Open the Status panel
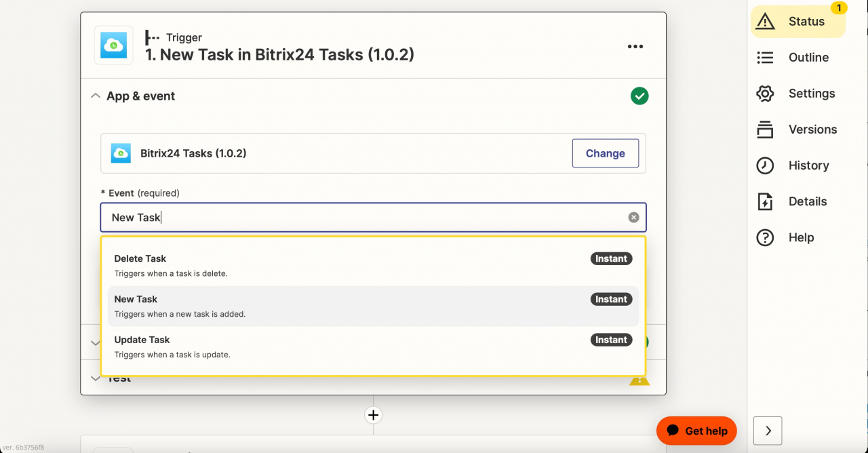 click(798, 22)
